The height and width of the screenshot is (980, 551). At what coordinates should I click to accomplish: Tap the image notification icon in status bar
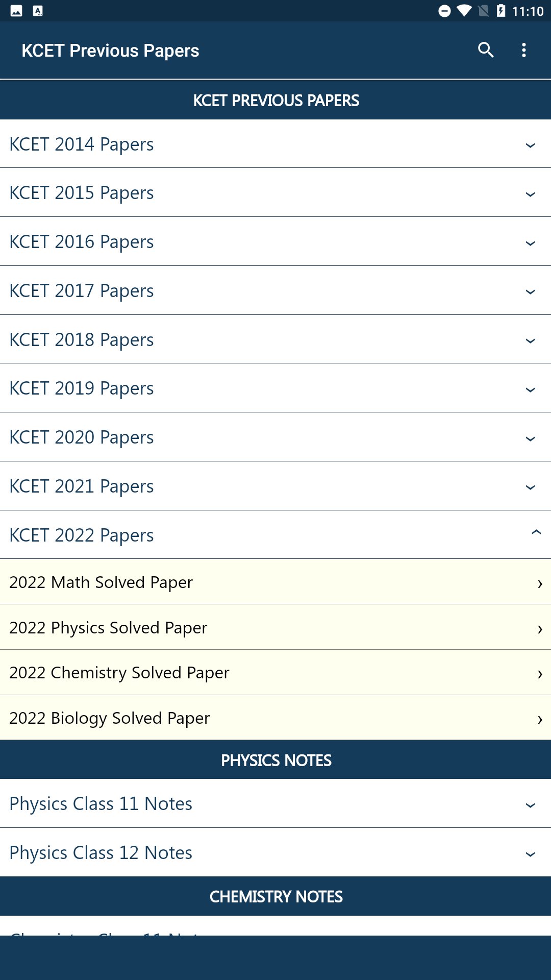16,11
